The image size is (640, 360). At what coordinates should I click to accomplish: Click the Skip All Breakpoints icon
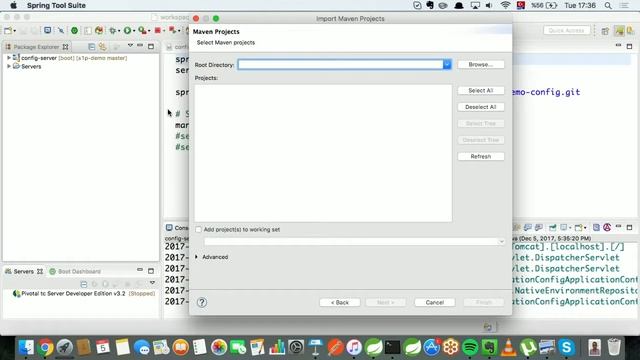click(60, 31)
